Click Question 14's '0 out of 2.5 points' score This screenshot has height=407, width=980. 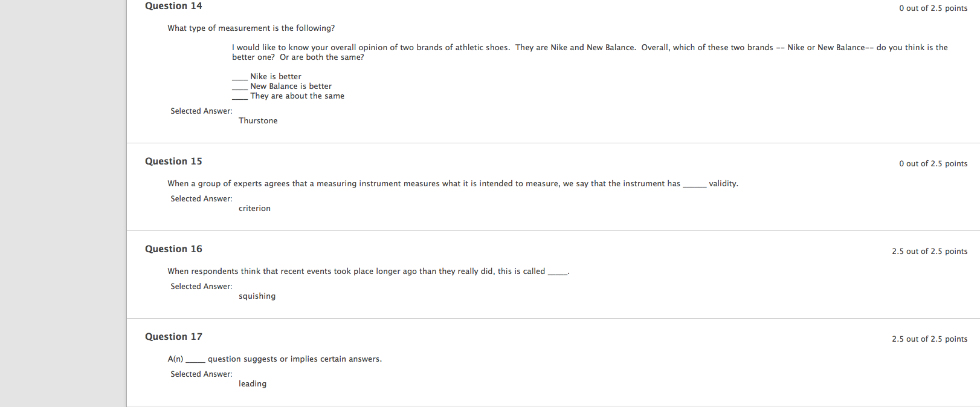pos(933,8)
